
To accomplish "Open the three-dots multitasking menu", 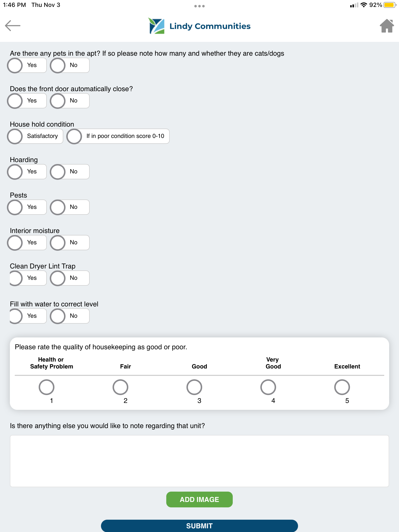I will point(199,6).
